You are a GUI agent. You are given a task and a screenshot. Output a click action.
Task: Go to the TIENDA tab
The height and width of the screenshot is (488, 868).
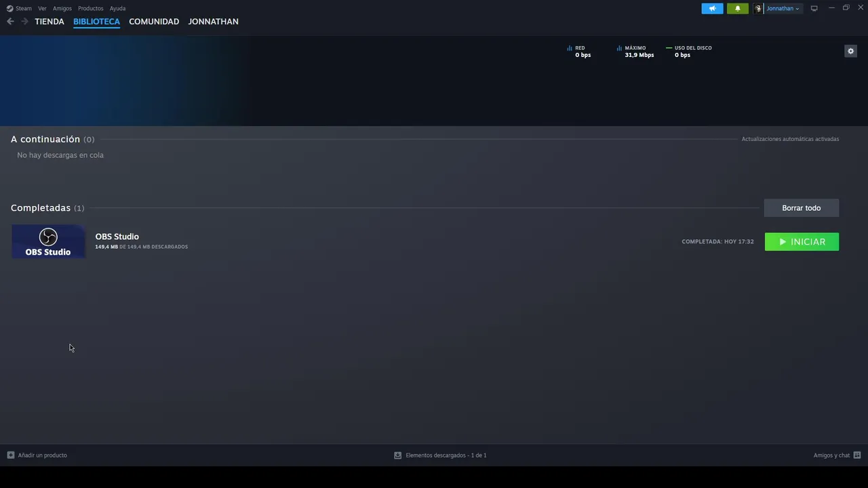pyautogui.click(x=50, y=22)
